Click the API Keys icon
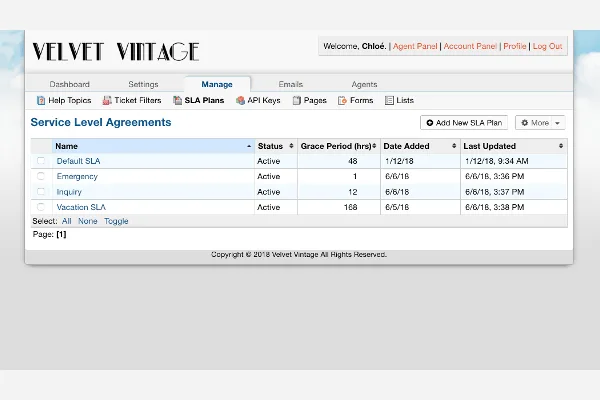 pos(240,101)
